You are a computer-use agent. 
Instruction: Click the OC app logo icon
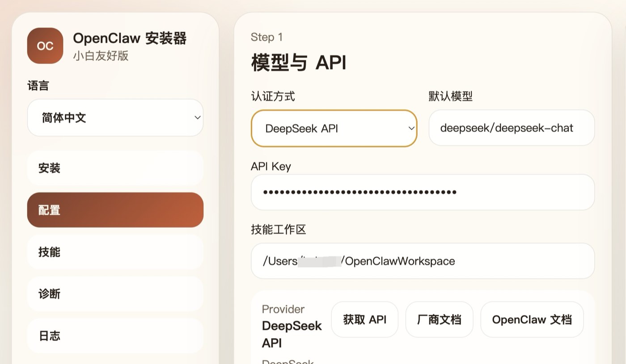click(x=45, y=46)
